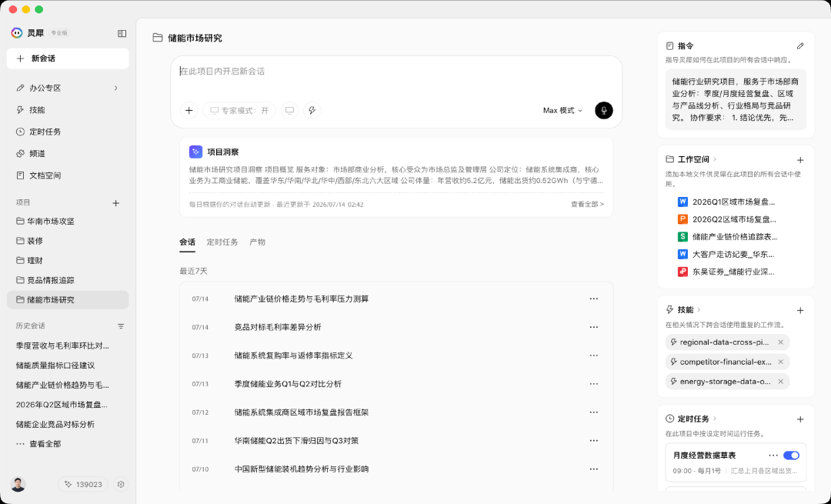Image resolution: width=831 pixels, height=504 pixels.
Task: Open the 华南市场攻坚 project
Action: coord(68,221)
